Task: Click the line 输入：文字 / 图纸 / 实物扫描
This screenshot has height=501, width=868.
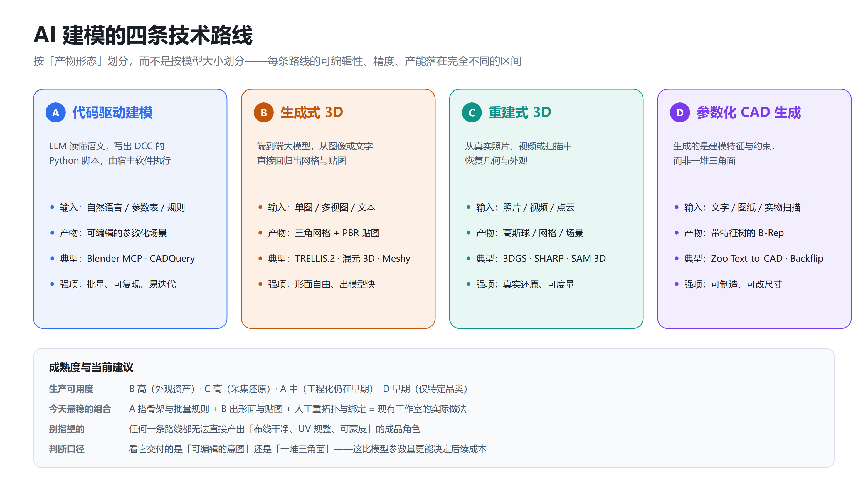Action: click(x=742, y=207)
